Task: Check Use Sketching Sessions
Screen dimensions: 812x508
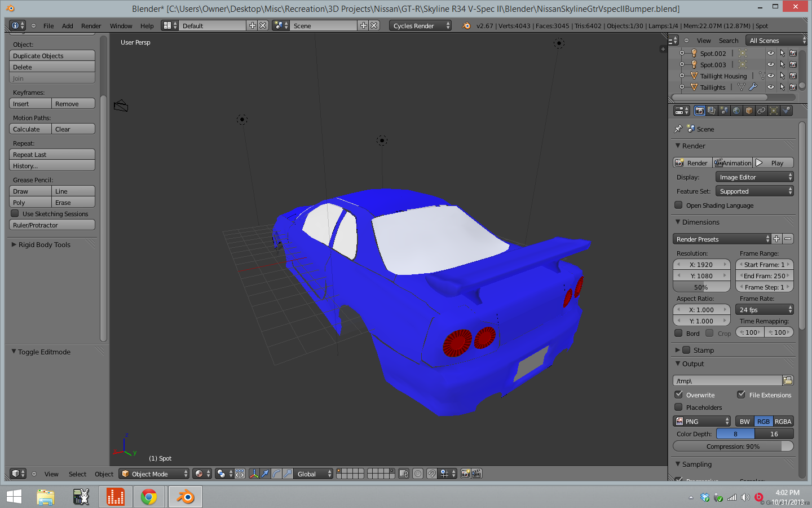Action: tap(15, 213)
